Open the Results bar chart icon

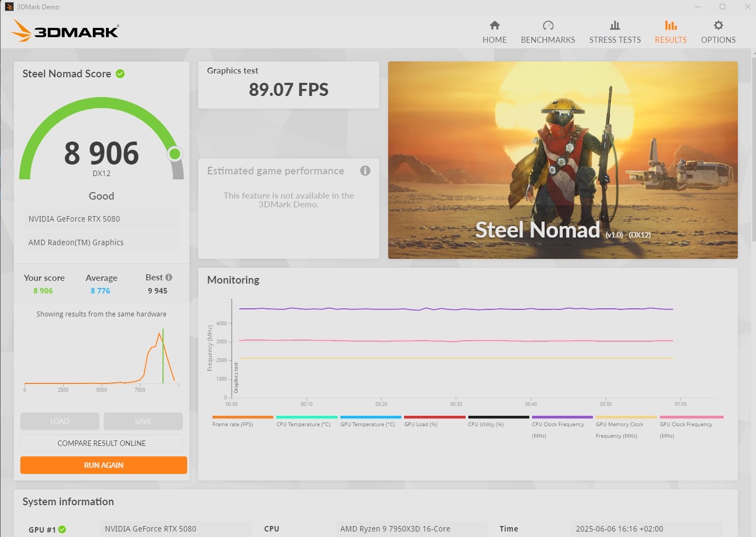670,25
